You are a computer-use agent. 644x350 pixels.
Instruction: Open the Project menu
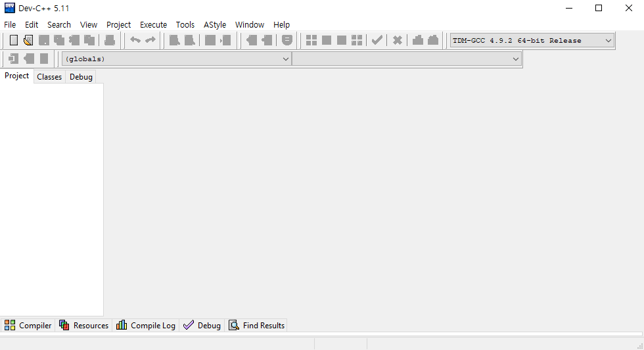pyautogui.click(x=118, y=25)
